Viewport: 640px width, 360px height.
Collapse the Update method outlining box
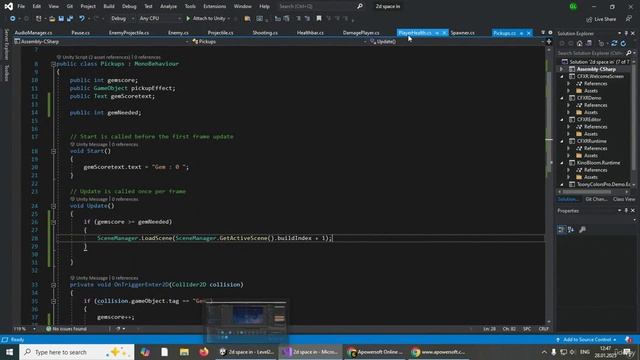(53, 206)
